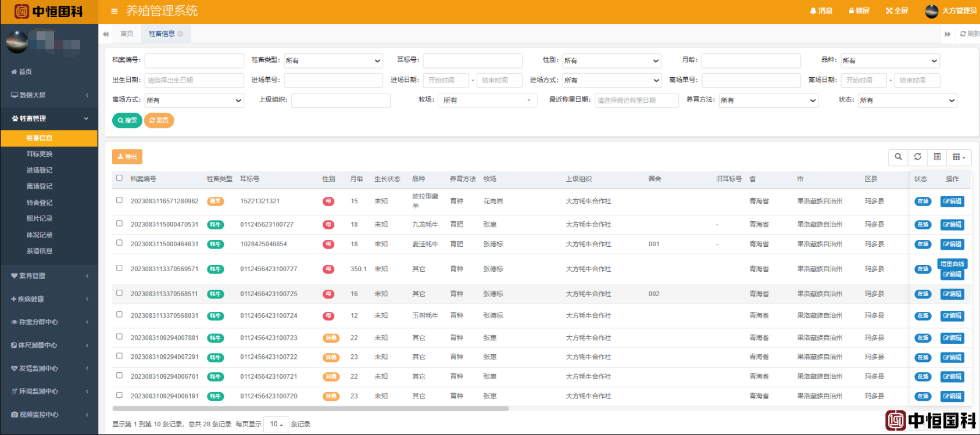Click the table refresh icon
The width and height of the screenshot is (980, 435).
[918, 157]
